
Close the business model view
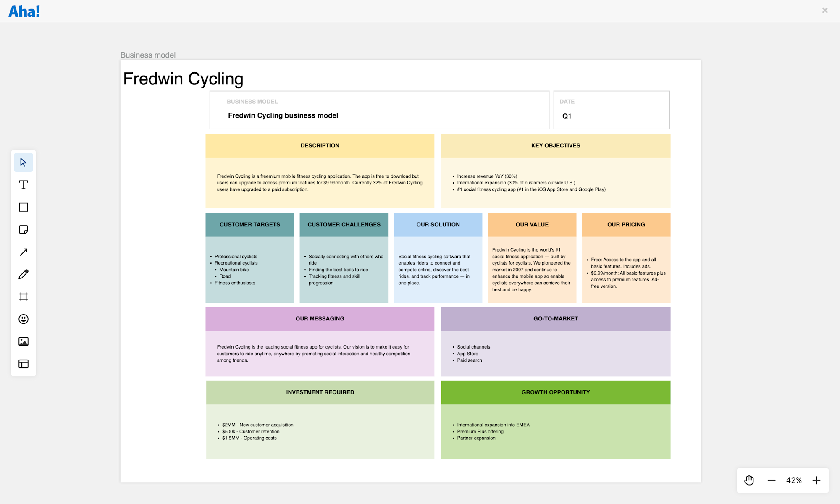point(824,10)
